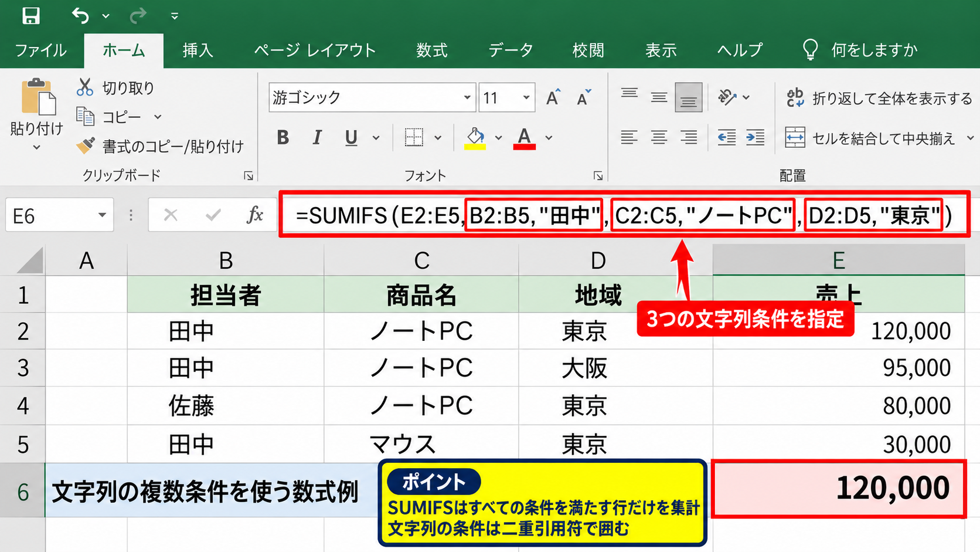This screenshot has width=980, height=552.
Task: Click セルを結合して中央揃え button
Action: click(870, 138)
